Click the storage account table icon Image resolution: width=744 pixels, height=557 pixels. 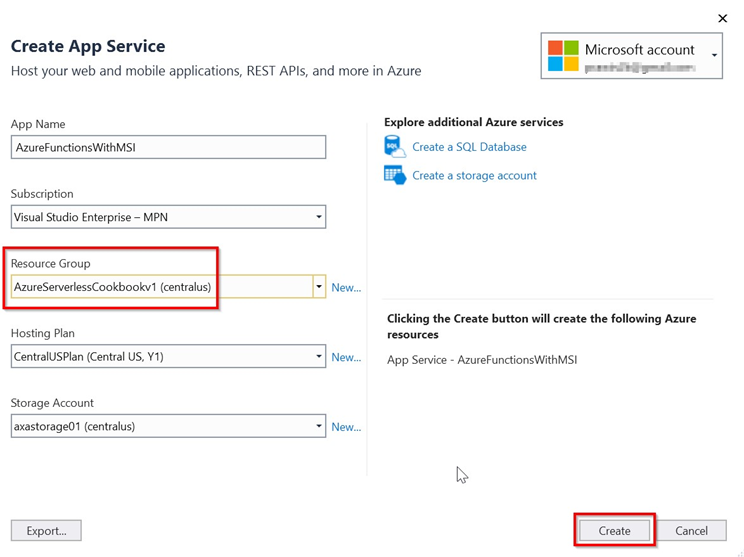click(x=395, y=175)
